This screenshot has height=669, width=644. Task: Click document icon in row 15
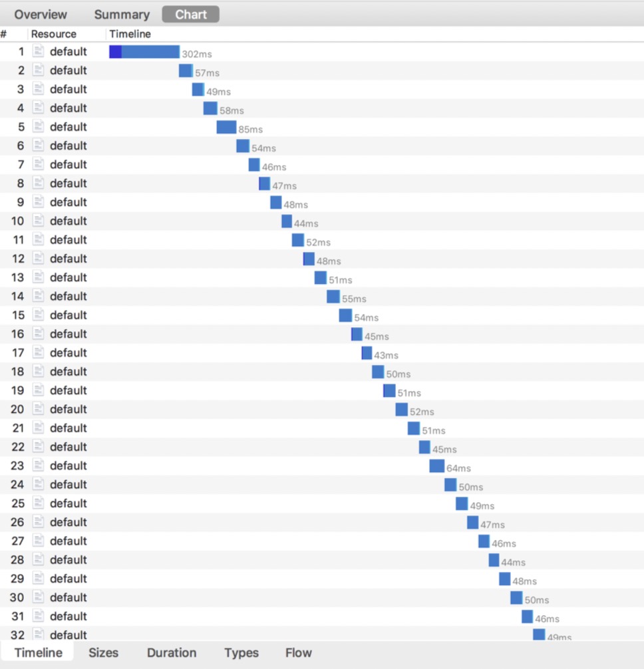(39, 315)
